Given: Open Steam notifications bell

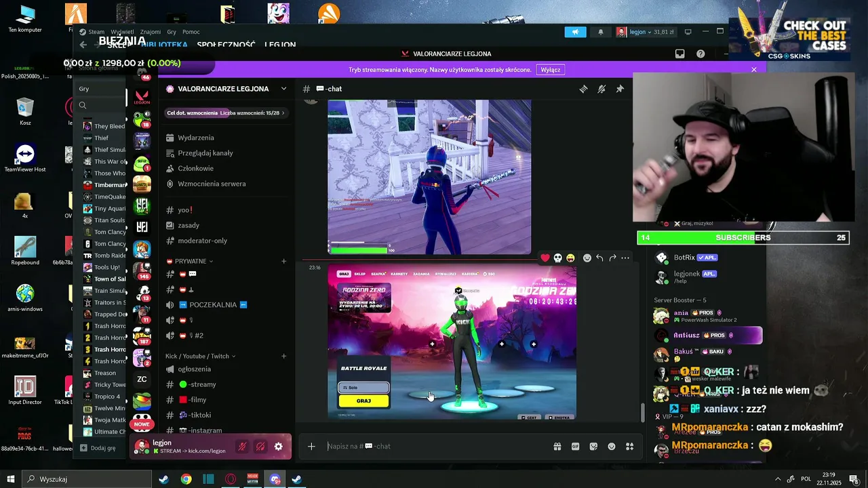Looking at the screenshot, I should [601, 32].
